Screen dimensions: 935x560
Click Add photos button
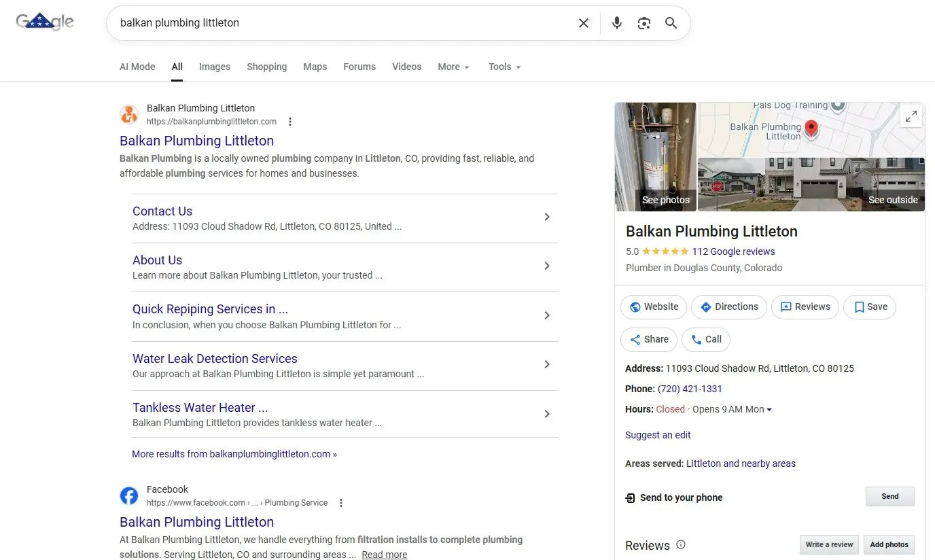(889, 545)
